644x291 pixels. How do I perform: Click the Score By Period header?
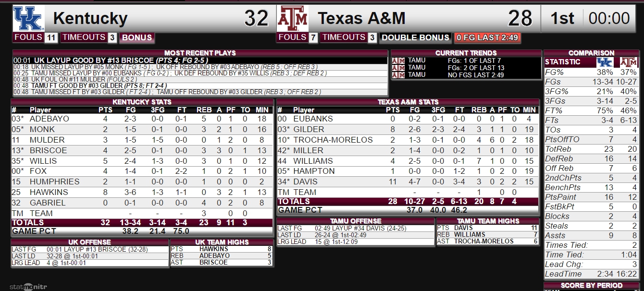point(592,285)
